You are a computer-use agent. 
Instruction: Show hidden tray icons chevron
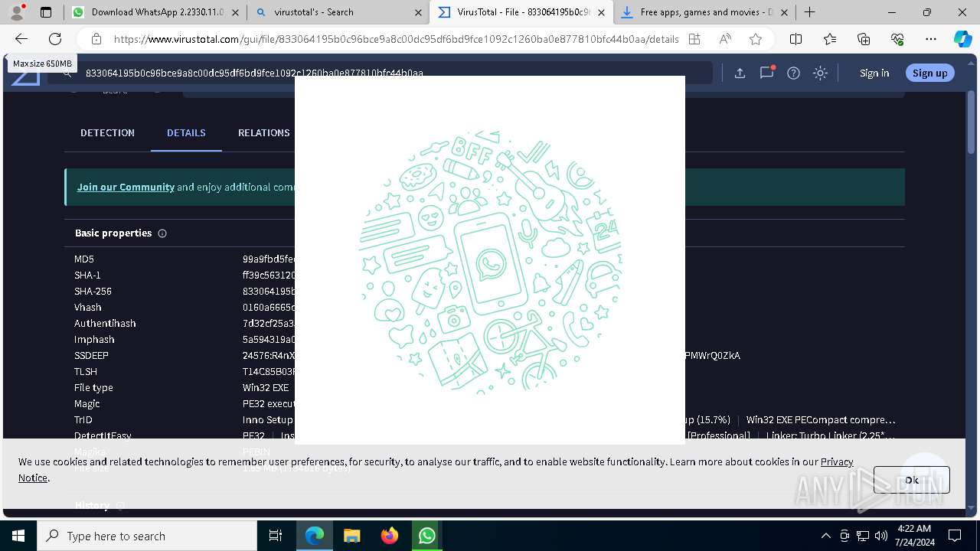(825, 536)
